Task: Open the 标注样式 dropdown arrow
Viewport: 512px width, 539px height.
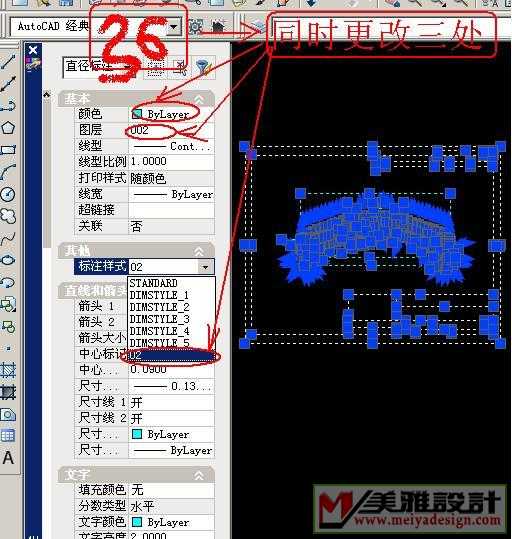Action: click(x=206, y=267)
